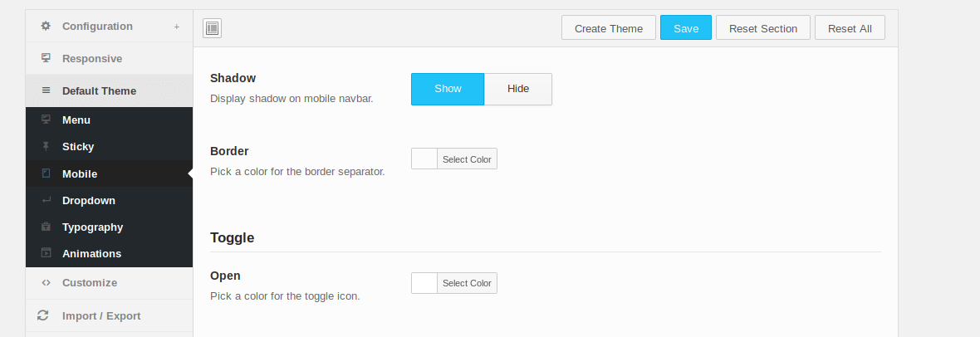Viewport: 980px width, 337px height.
Task: Click the Animations icon in sidebar
Action: pos(46,254)
